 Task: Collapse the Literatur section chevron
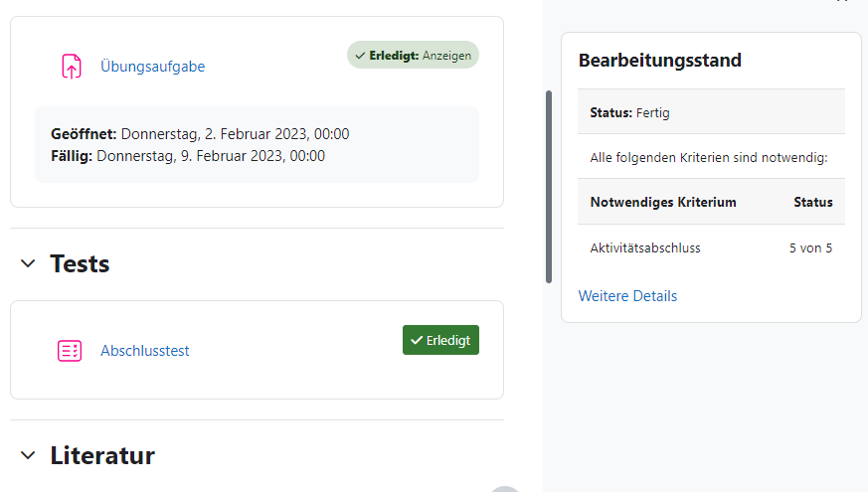(28, 455)
